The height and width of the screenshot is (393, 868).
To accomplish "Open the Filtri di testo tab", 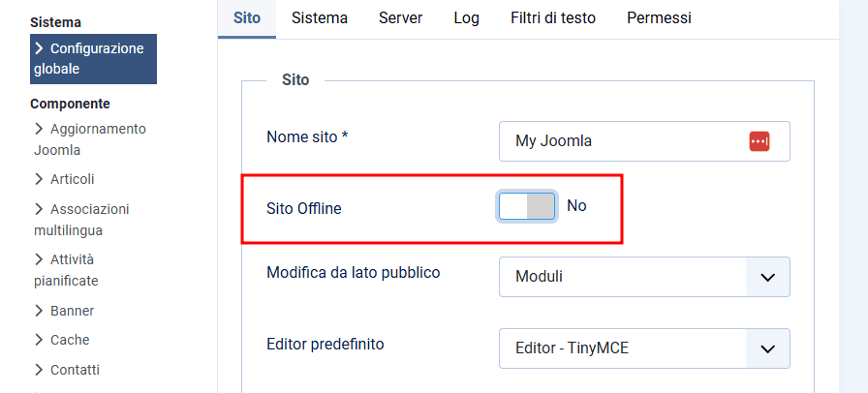I will 552,17.
